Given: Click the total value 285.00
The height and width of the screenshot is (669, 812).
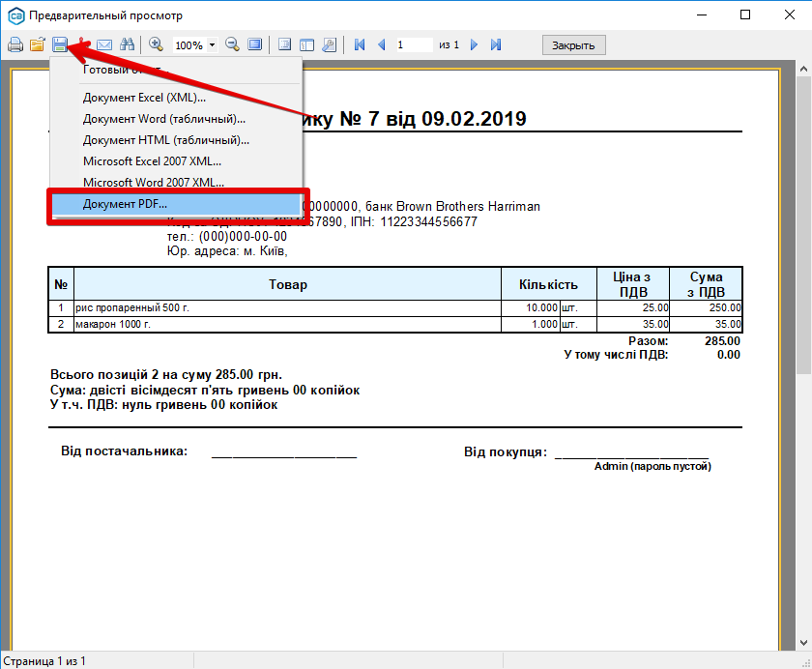Looking at the screenshot, I should point(722,341).
